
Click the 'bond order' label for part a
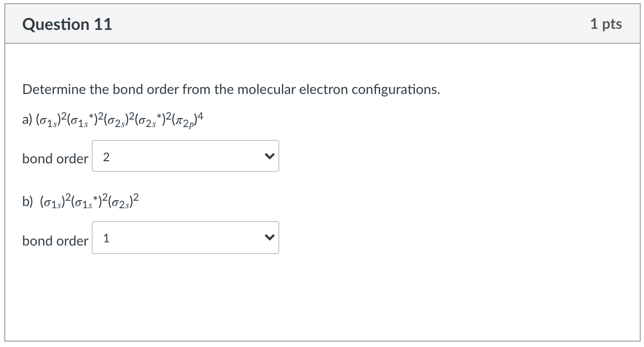pyautogui.click(x=55, y=159)
